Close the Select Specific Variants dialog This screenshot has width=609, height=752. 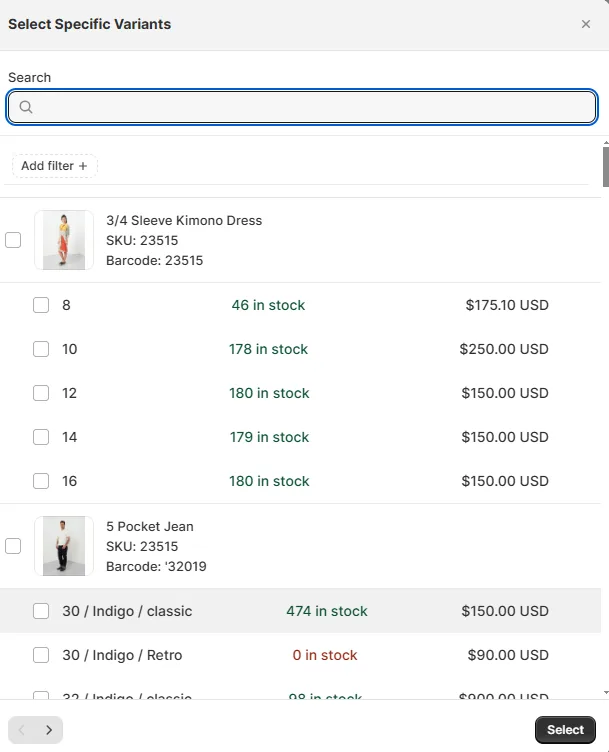pos(586,24)
